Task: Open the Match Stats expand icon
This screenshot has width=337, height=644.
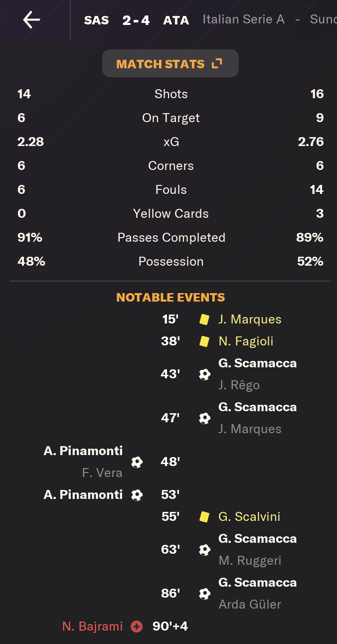Action: tap(217, 63)
